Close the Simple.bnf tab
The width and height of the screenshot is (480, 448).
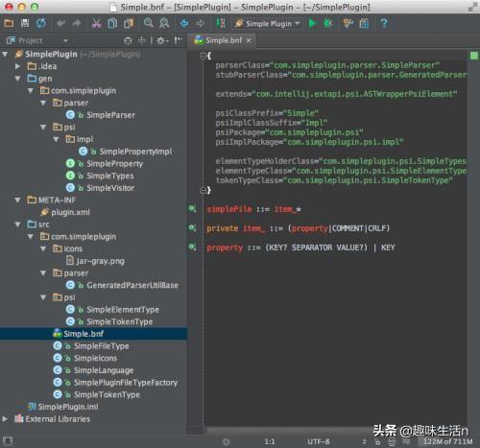tap(249, 40)
